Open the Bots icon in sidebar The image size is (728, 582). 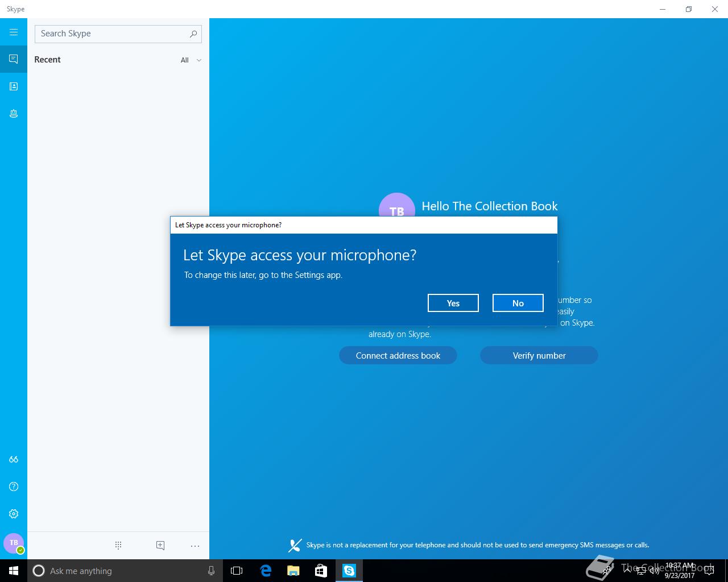[14, 114]
